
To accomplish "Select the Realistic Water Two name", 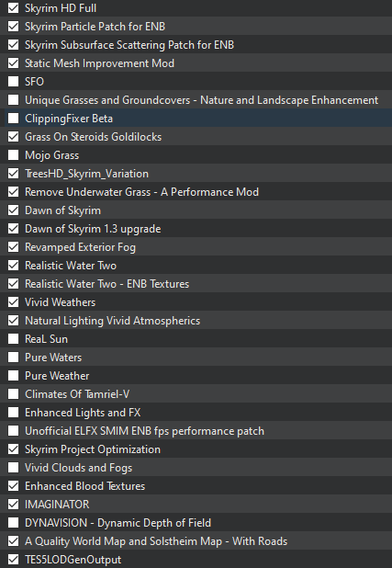I will (x=71, y=266).
